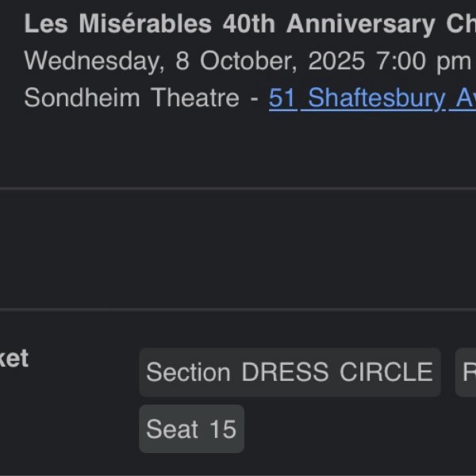This screenshot has height=476, width=476.
Task: Click the words 'DRESS CIRCLE' in chip
Action: click(337, 372)
